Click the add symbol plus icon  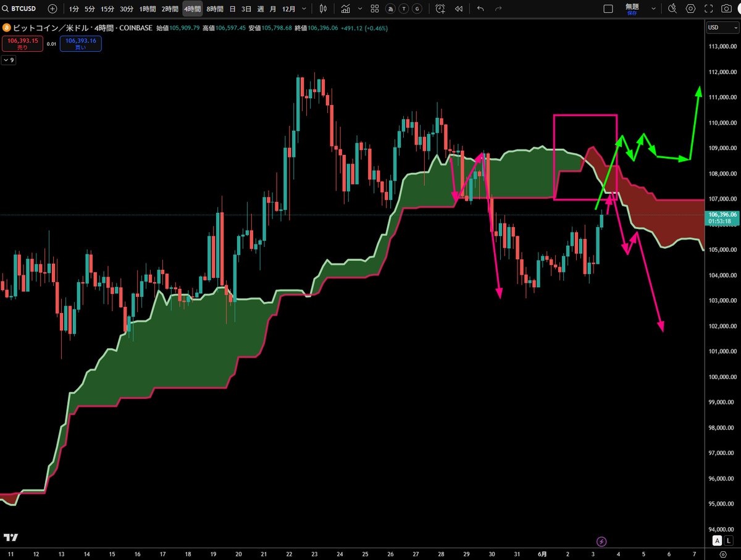52,9
